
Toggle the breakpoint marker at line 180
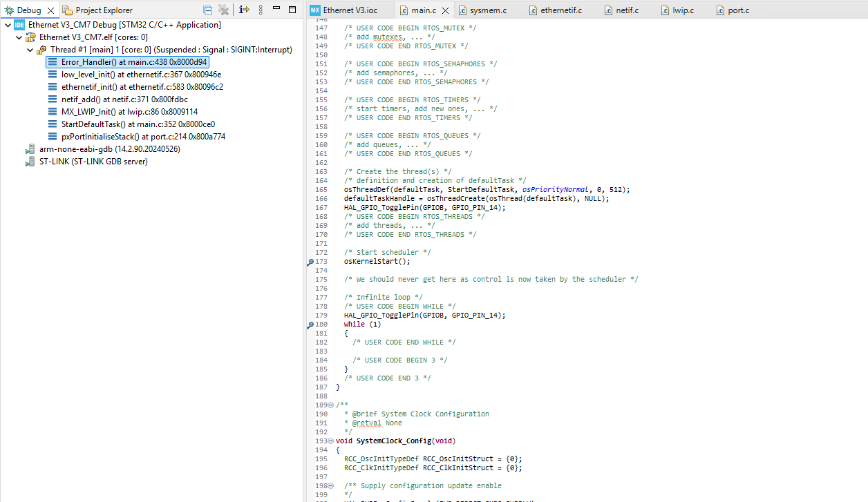coord(310,325)
